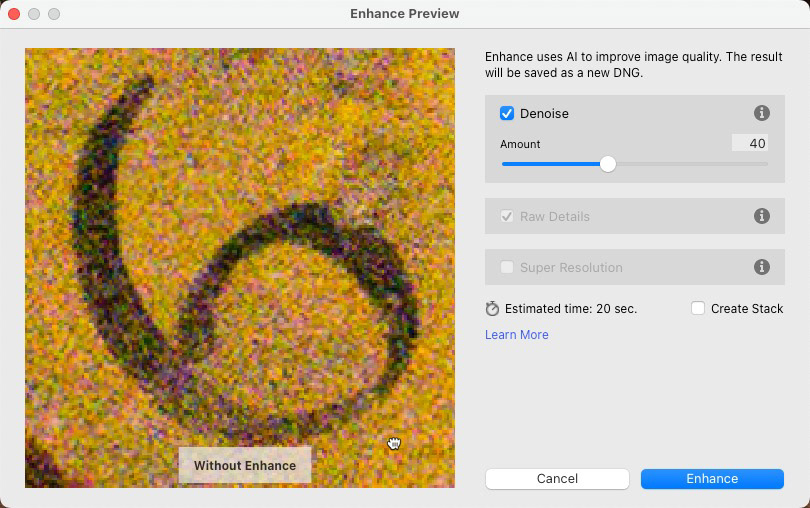
Task: Click the Enhance uses AI description text
Action: (x=633, y=65)
